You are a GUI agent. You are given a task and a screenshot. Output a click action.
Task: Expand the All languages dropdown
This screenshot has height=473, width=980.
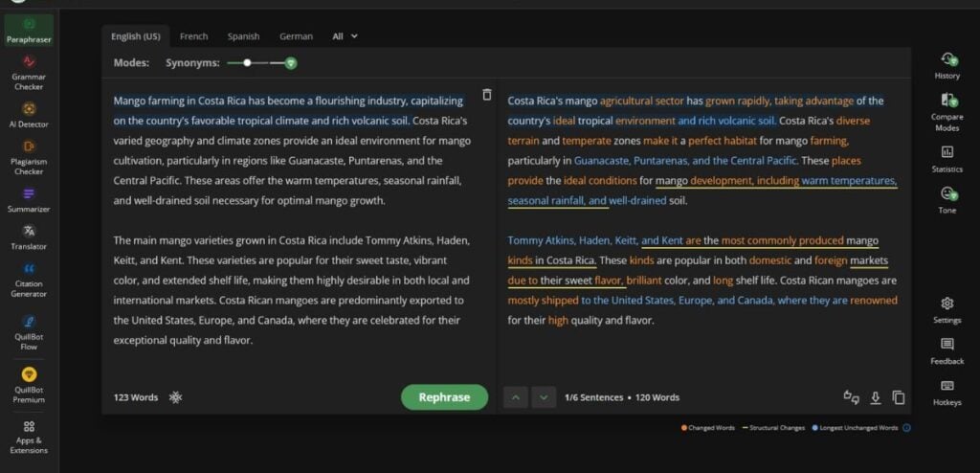(345, 36)
